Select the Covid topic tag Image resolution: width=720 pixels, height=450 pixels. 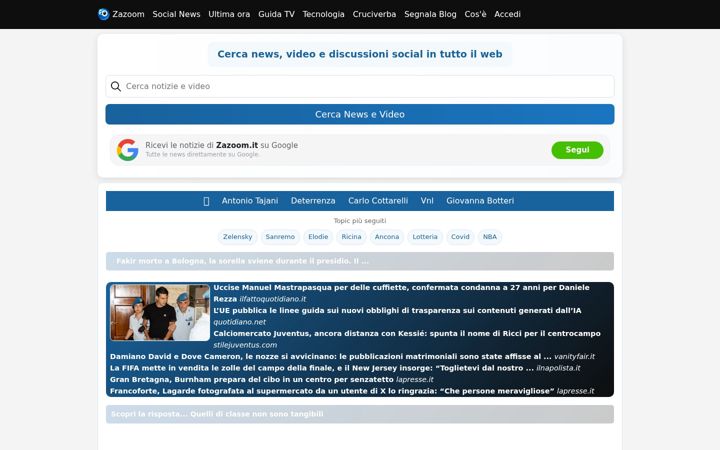(460, 237)
